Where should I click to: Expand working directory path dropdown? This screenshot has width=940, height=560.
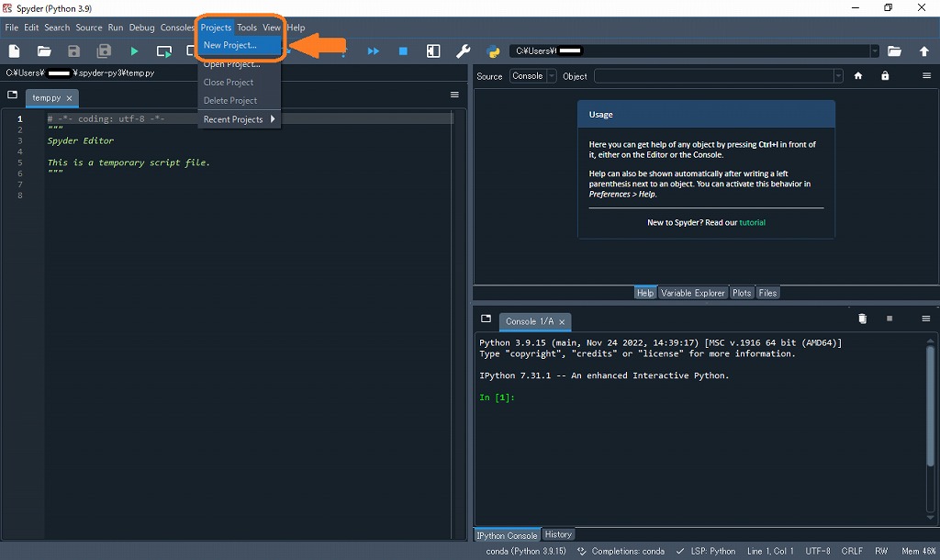tap(875, 51)
